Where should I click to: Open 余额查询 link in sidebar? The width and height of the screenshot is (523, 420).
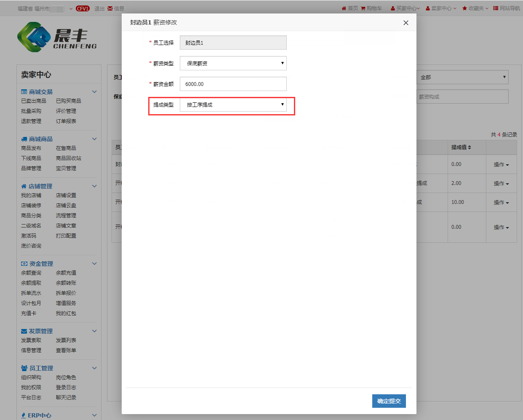[x=31, y=273]
